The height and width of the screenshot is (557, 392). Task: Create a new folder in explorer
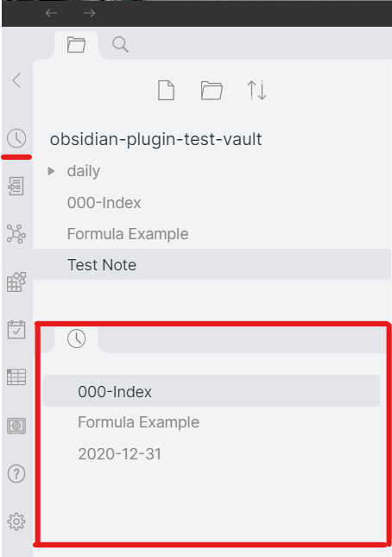tap(212, 90)
